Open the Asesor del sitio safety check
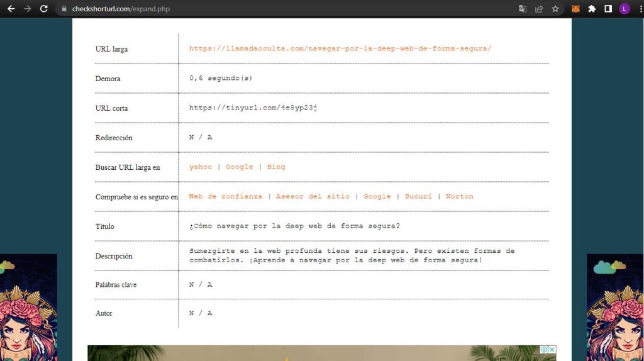The height and width of the screenshot is (361, 644). pyautogui.click(x=313, y=196)
